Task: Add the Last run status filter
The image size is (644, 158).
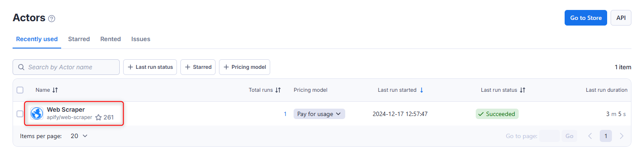Action: [x=150, y=67]
